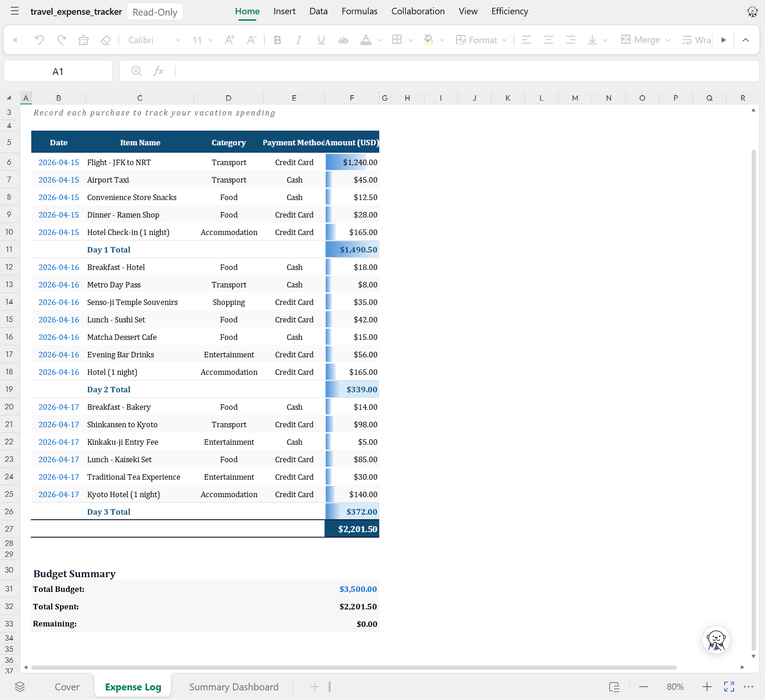Align text center
The image size is (765, 700).
[548, 40]
